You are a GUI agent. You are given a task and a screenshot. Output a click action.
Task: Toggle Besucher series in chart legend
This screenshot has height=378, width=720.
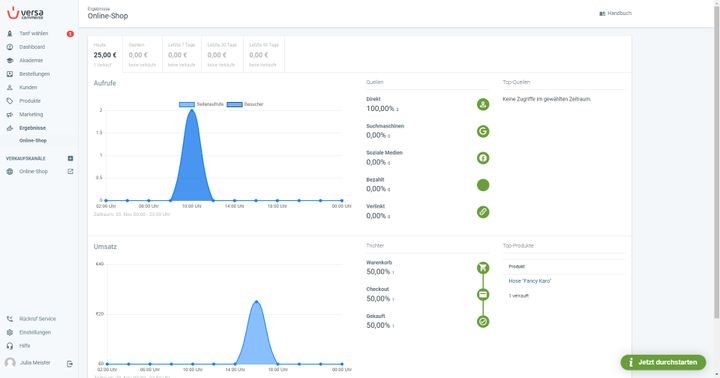tap(245, 104)
